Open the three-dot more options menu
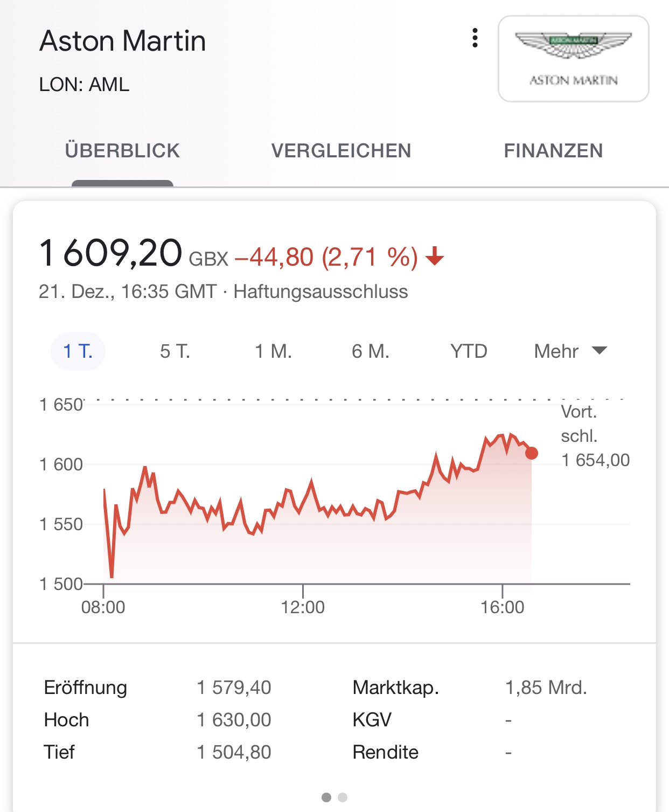The width and height of the screenshot is (669, 812). 475,38
